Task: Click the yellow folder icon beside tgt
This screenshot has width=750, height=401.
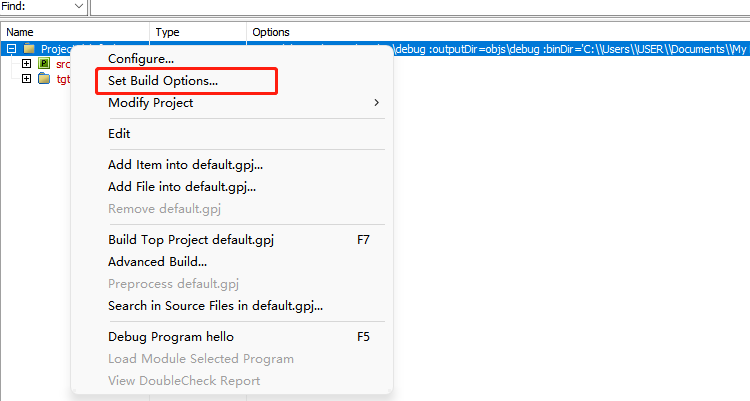Action: [44, 79]
